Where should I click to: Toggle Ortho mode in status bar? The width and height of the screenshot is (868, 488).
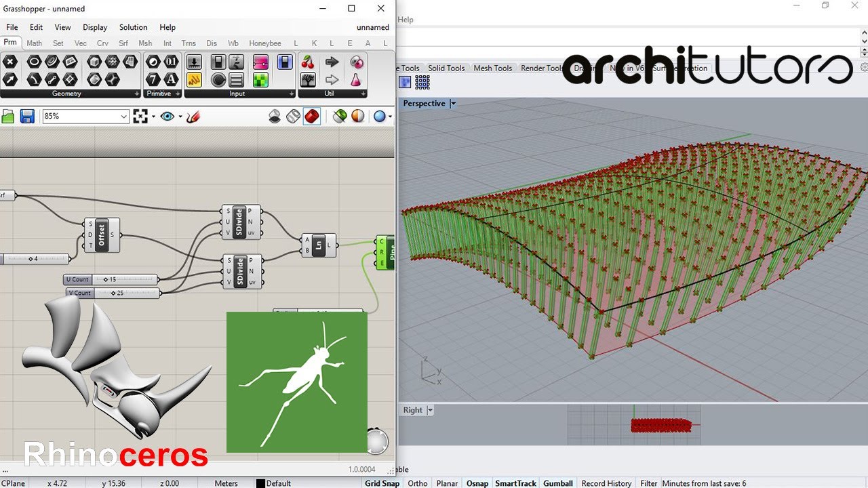[x=418, y=483]
